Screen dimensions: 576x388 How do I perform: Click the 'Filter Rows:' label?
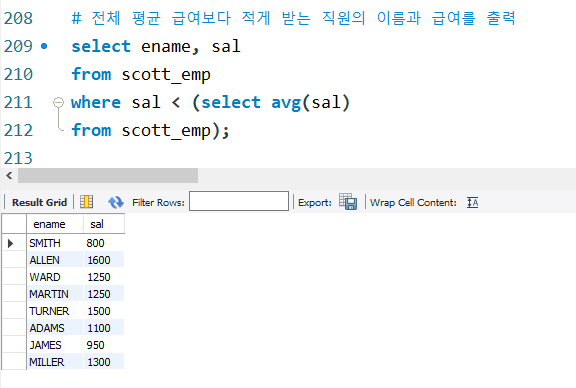coord(158,202)
